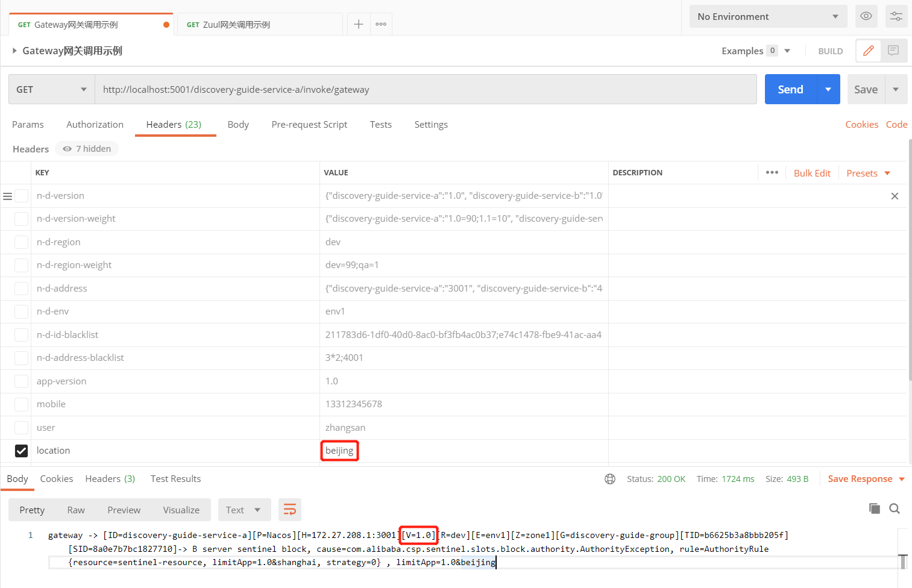Open the GET method dropdown

[51, 90]
